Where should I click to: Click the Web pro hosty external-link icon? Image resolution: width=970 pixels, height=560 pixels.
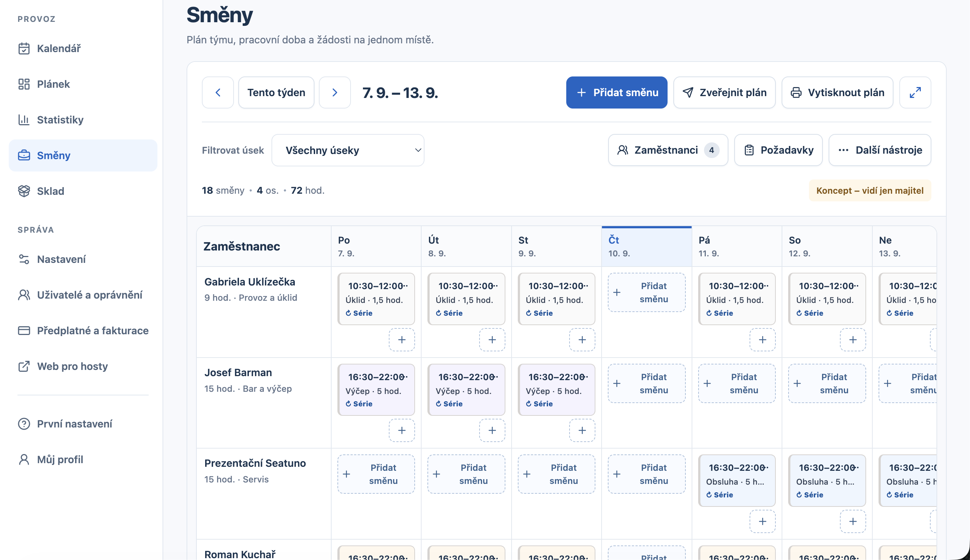24,366
